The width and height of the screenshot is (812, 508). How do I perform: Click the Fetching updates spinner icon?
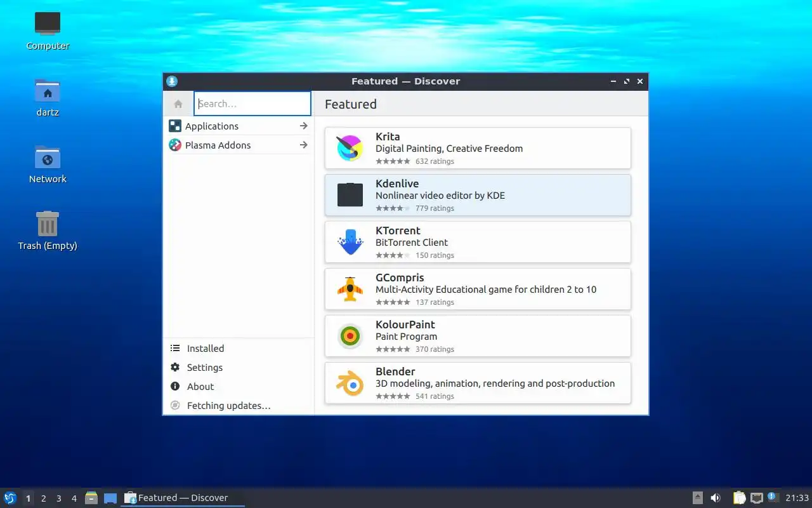175,405
